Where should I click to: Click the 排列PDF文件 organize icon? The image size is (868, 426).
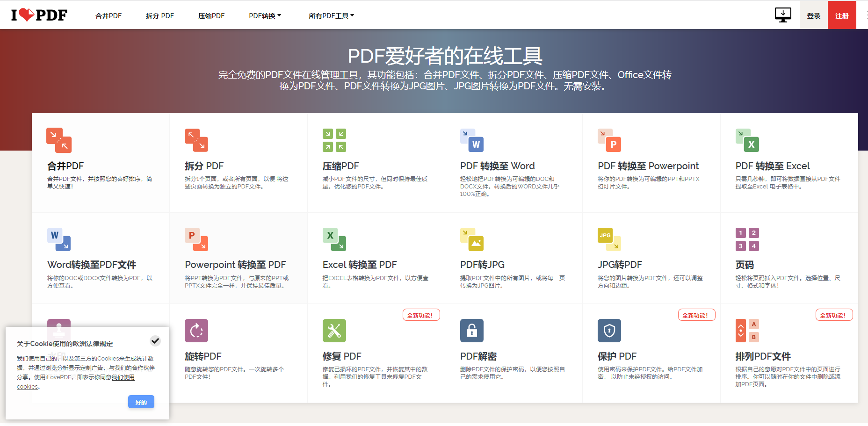(747, 331)
